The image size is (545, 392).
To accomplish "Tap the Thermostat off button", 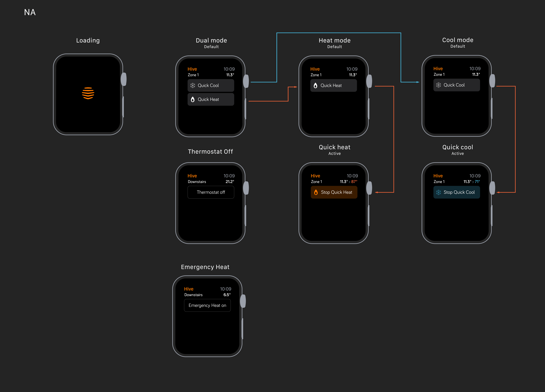I will point(211,192).
